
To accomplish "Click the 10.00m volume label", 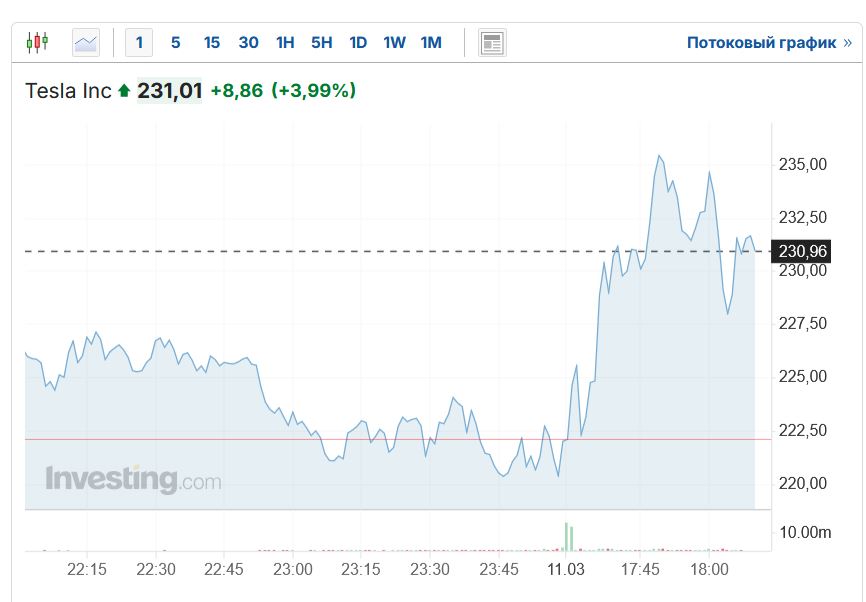I will [805, 532].
